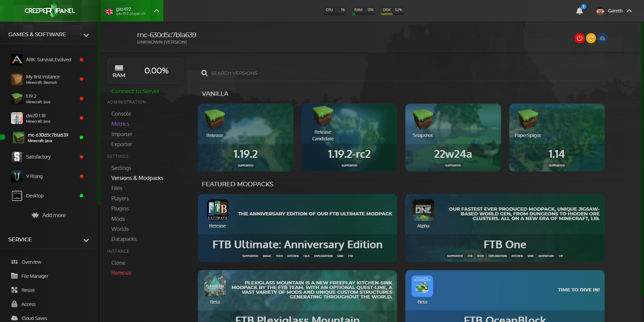Open the Mods page
The width and height of the screenshot is (644, 322).
coord(118,219)
